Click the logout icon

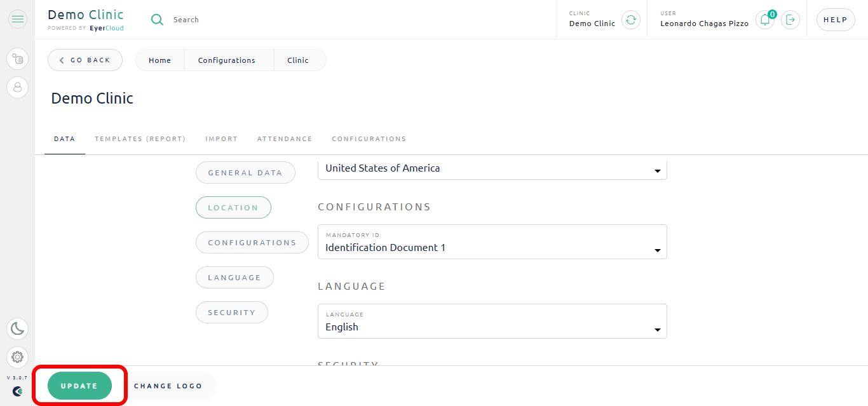point(790,20)
